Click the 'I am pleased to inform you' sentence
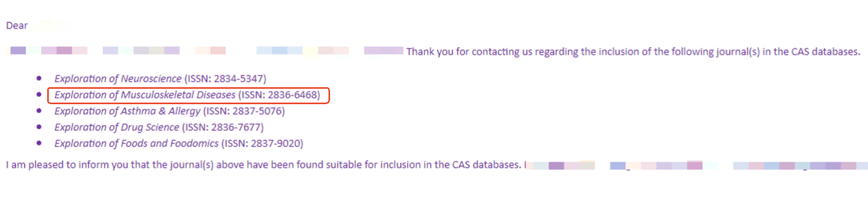 click(263, 165)
